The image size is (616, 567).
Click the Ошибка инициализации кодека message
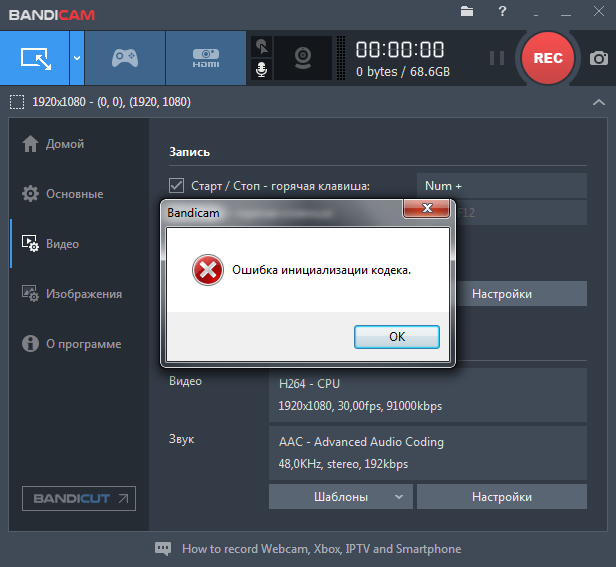click(321, 270)
